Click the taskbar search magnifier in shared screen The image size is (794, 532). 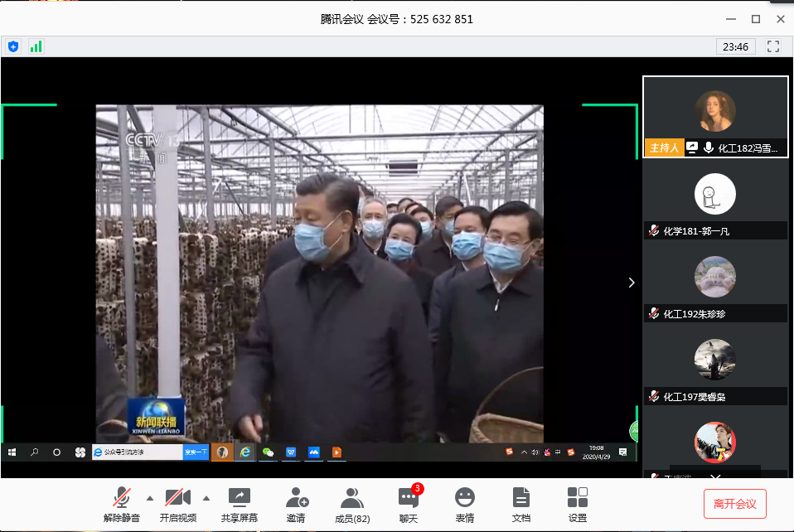pos(35,452)
